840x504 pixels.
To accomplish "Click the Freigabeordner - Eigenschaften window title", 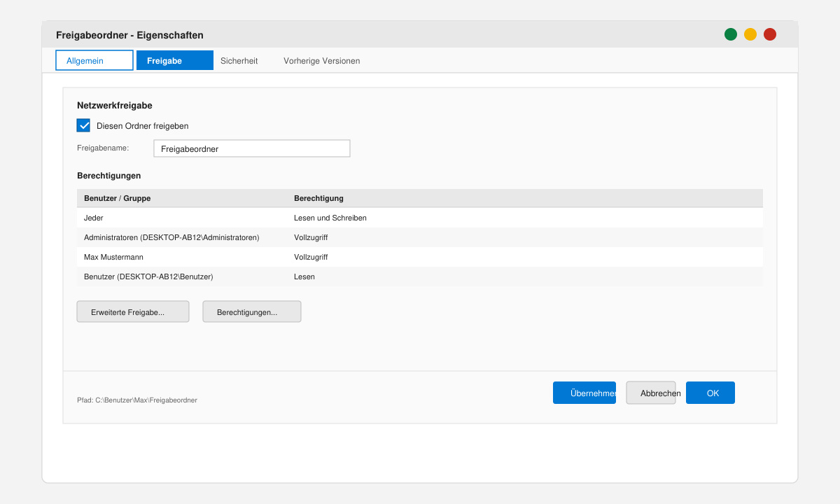I will [x=129, y=35].
